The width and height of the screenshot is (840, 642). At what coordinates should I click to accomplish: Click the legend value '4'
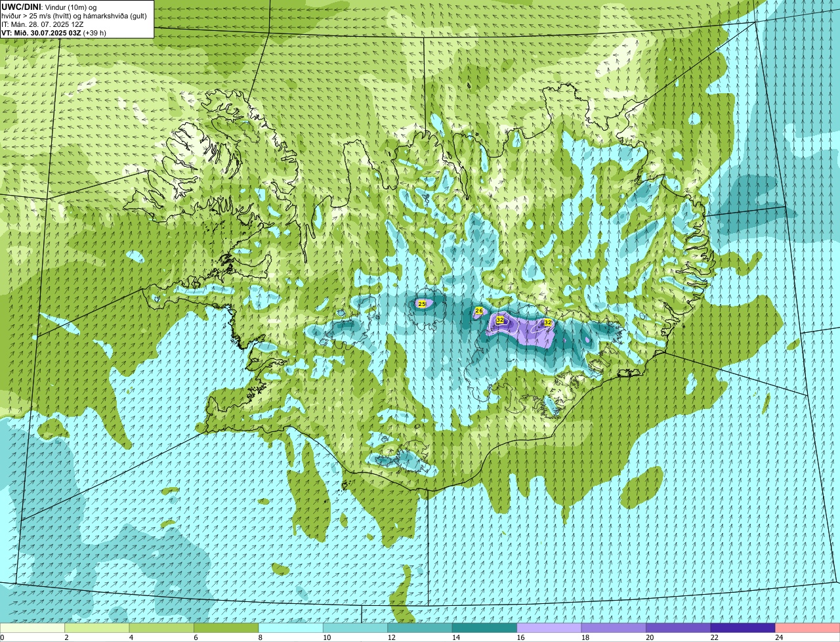click(x=131, y=637)
